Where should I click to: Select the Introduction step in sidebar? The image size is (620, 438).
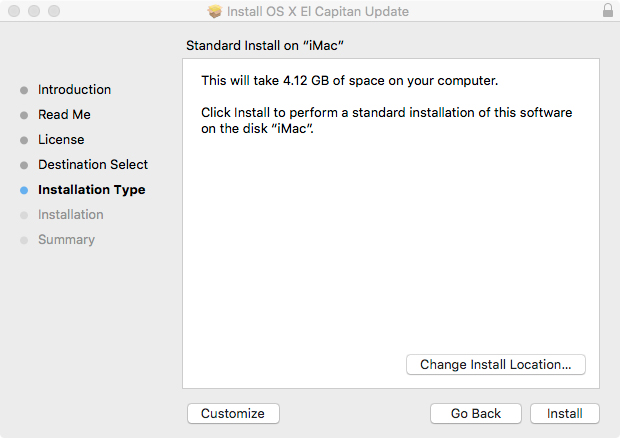point(74,90)
